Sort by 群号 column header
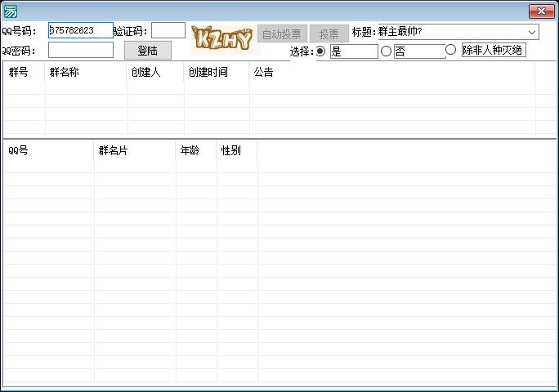 [24, 73]
